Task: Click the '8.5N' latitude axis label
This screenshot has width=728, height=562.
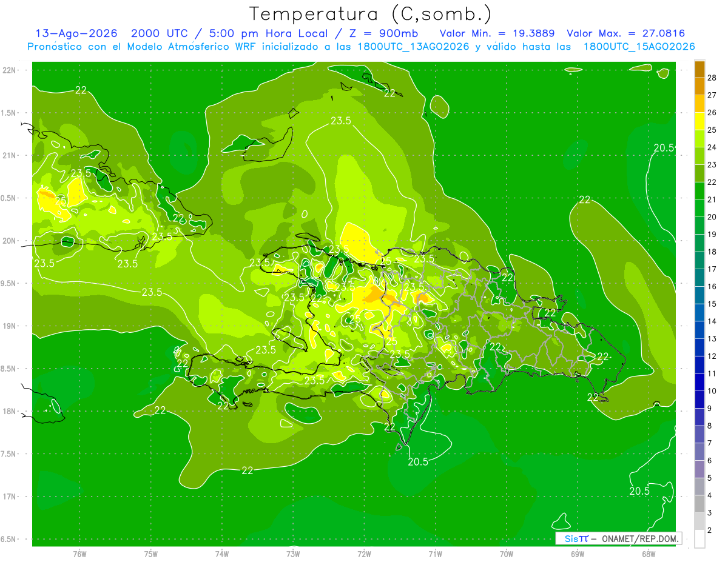Action: click(x=9, y=369)
